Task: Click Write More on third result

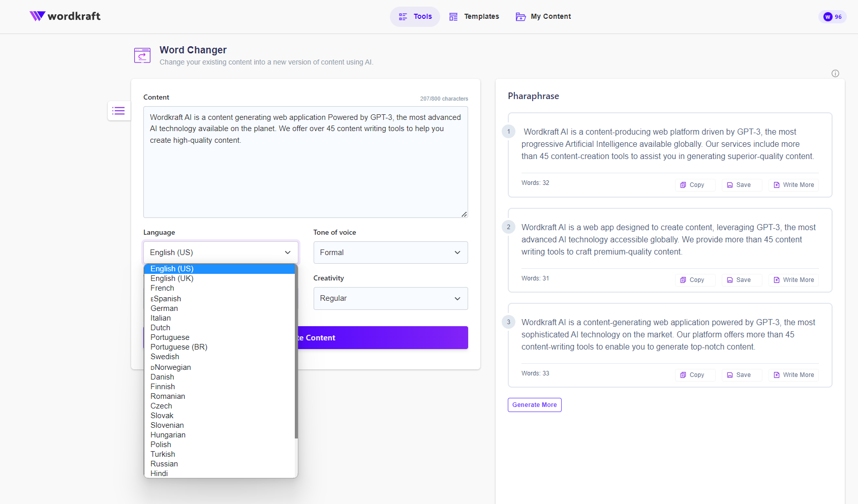Action: 793,375
